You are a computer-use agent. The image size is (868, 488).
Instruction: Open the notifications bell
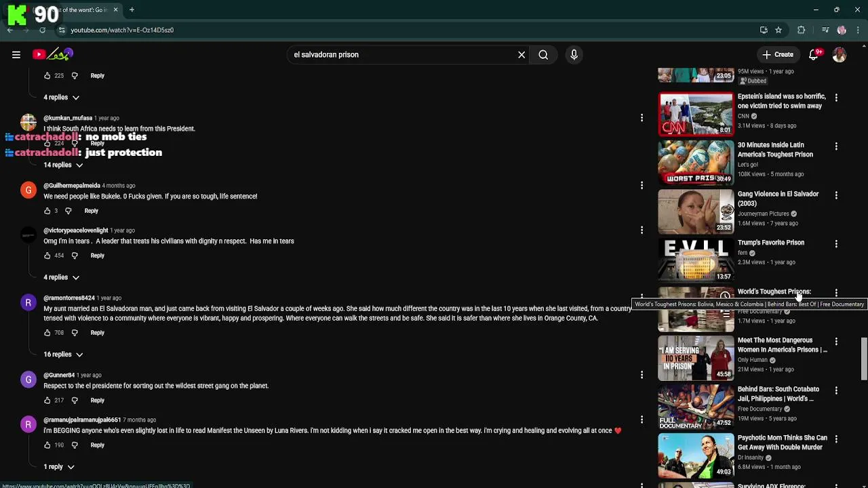tap(814, 54)
